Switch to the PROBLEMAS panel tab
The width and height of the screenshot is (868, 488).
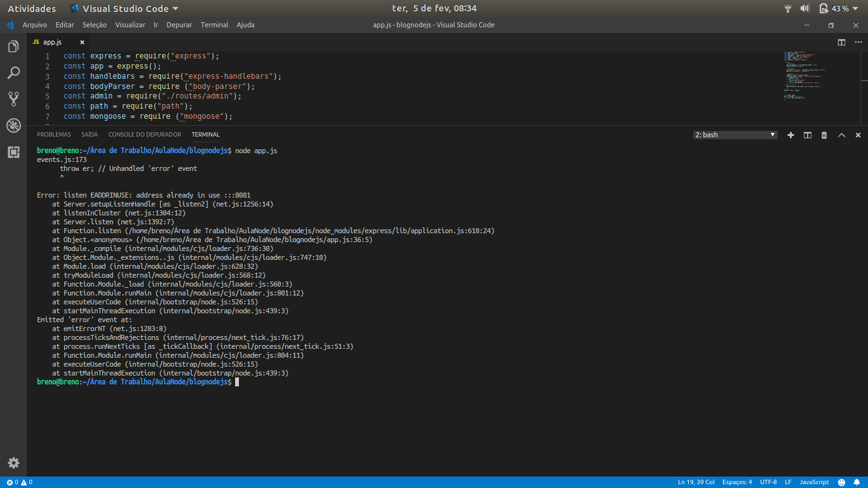pyautogui.click(x=54, y=135)
